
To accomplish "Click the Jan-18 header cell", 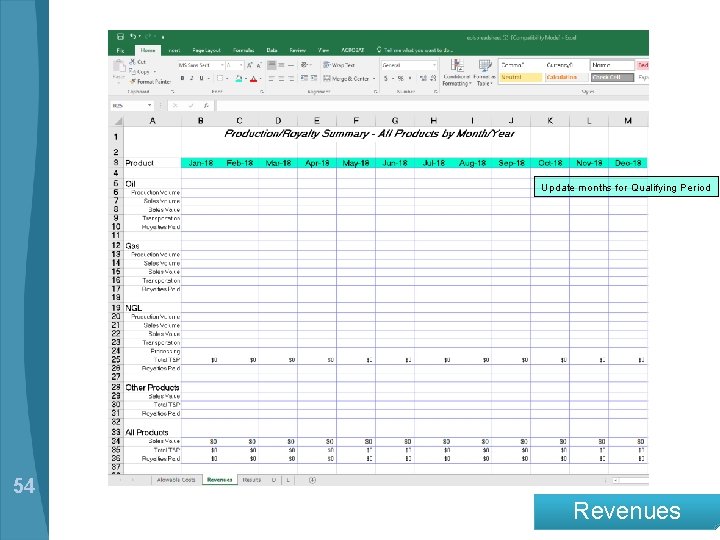I will click(x=201, y=163).
